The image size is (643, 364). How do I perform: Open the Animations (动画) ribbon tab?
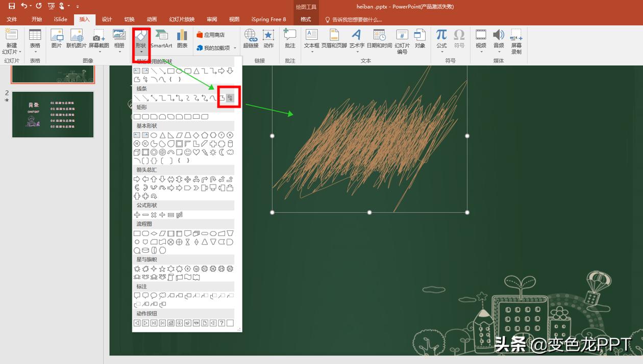click(x=152, y=19)
